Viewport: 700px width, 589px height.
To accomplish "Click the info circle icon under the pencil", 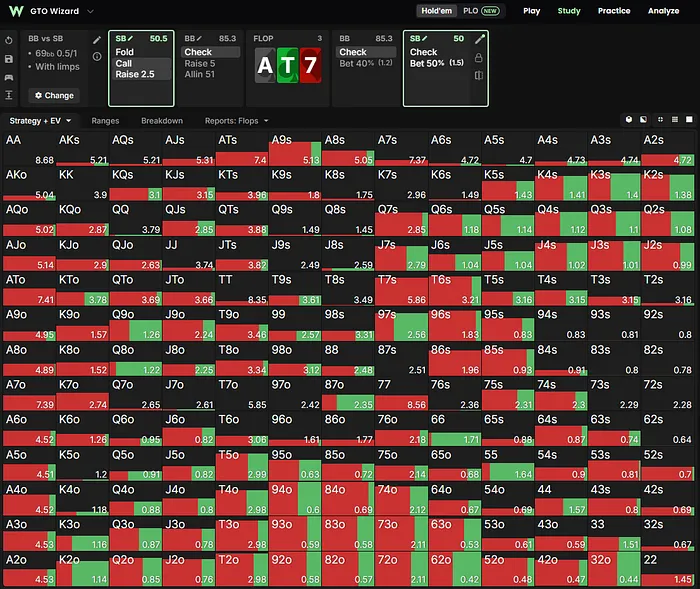I will click(x=97, y=57).
